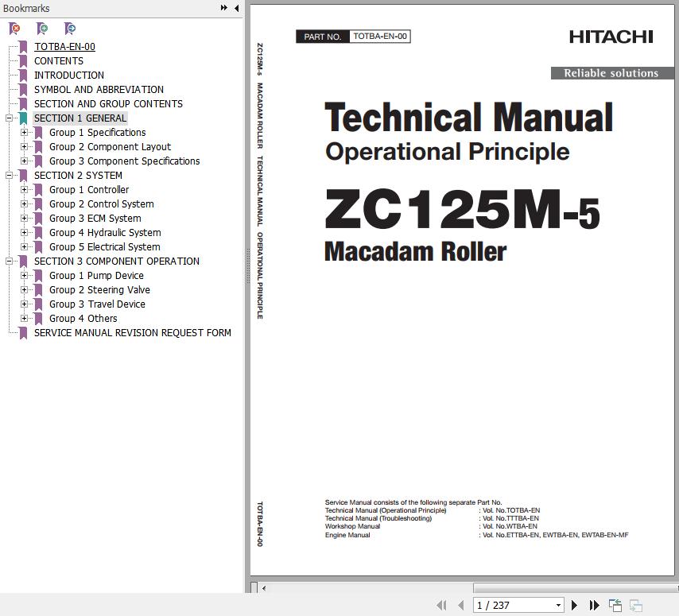Expand Group 3 Component Specifications node

coord(24,161)
